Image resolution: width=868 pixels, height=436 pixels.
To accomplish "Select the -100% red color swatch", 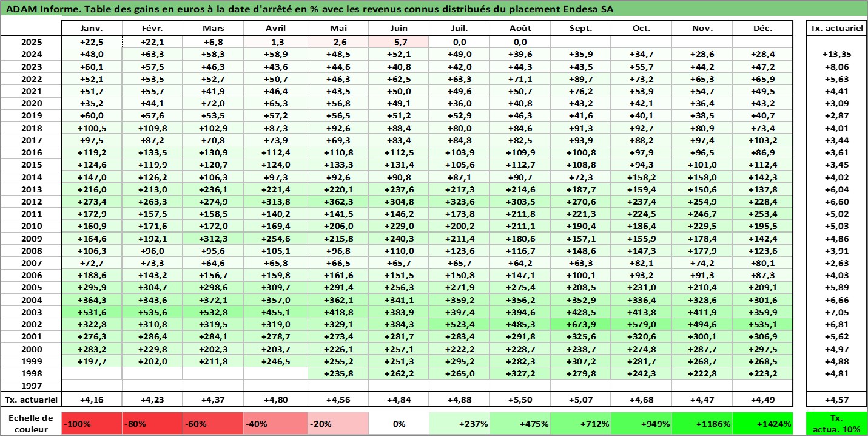I will pyautogui.click(x=92, y=424).
